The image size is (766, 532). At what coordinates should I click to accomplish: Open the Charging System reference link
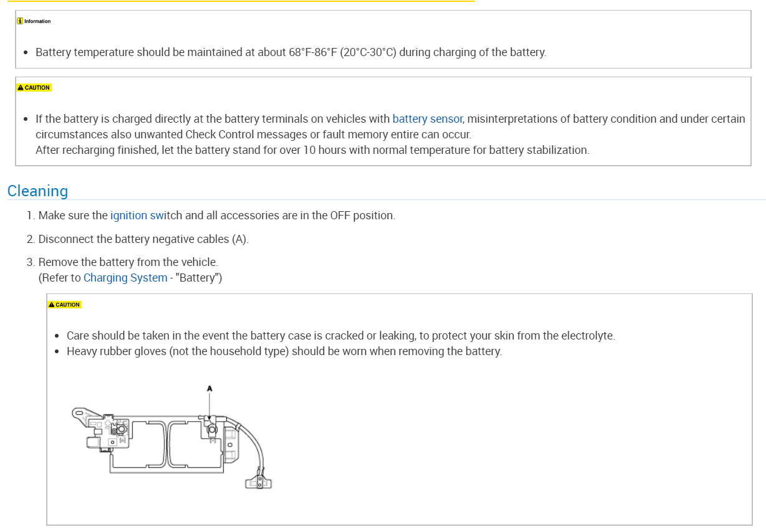(125, 278)
